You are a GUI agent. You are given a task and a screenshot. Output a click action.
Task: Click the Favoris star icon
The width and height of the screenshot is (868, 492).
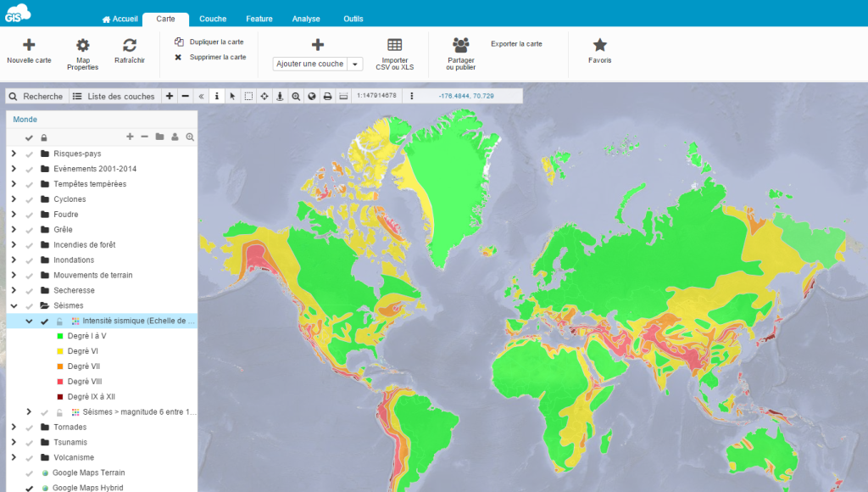point(599,46)
